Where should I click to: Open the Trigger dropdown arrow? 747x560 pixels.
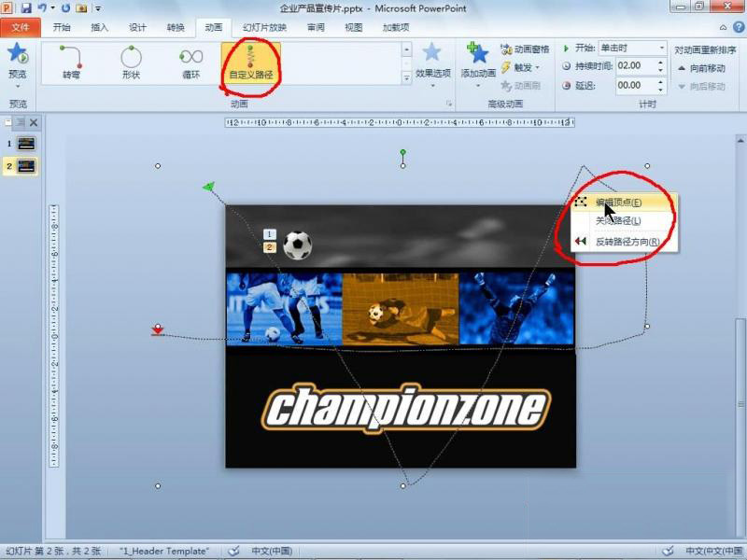coord(538,67)
